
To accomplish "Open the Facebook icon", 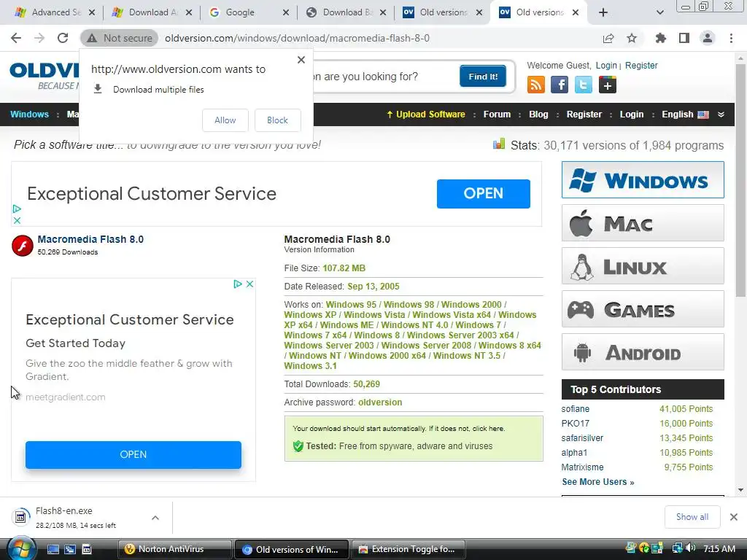I will point(560,85).
